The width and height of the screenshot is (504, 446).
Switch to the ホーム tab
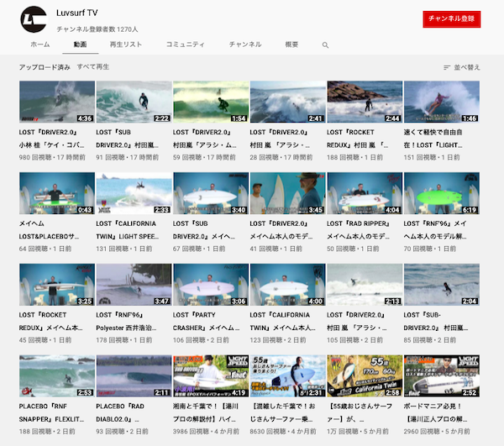pos(40,45)
